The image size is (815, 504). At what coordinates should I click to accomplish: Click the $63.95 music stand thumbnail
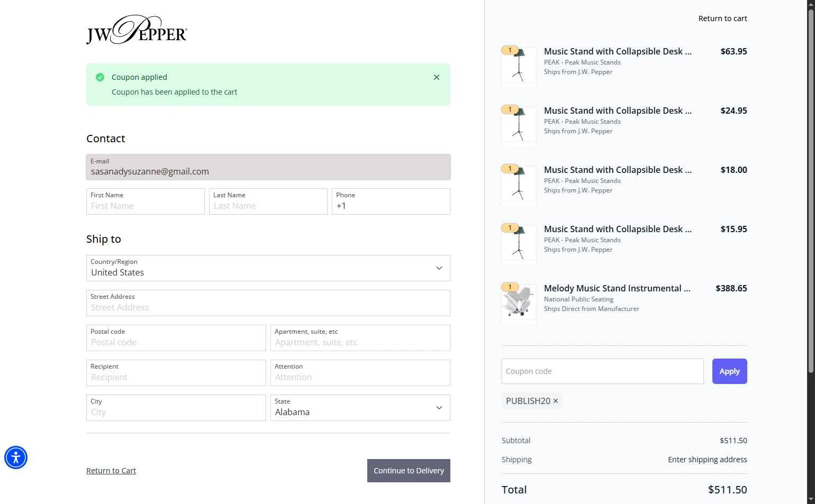point(519,66)
